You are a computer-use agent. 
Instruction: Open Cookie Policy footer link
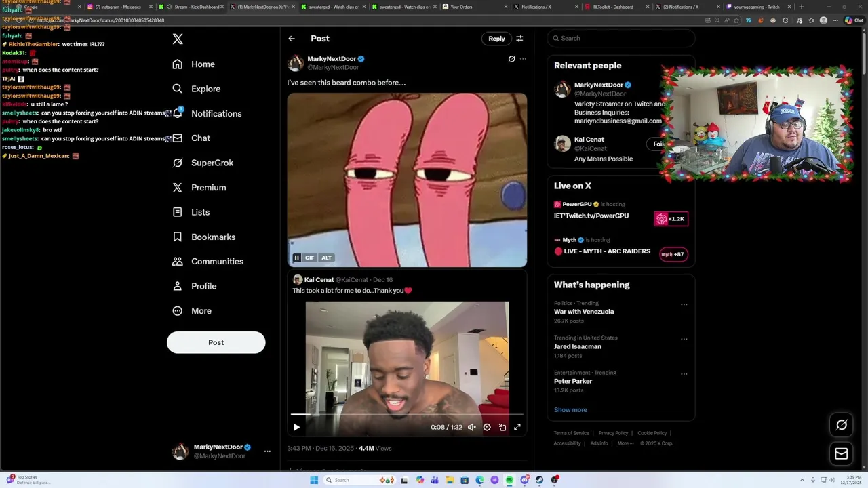(x=652, y=433)
